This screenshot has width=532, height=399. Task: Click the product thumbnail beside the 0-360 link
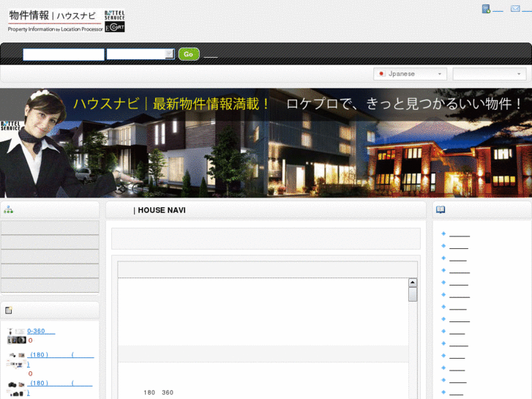[16, 336]
